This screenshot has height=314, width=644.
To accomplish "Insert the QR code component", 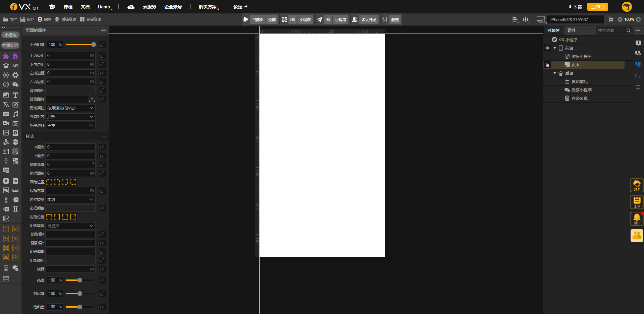I will pyautogui.click(x=15, y=151).
